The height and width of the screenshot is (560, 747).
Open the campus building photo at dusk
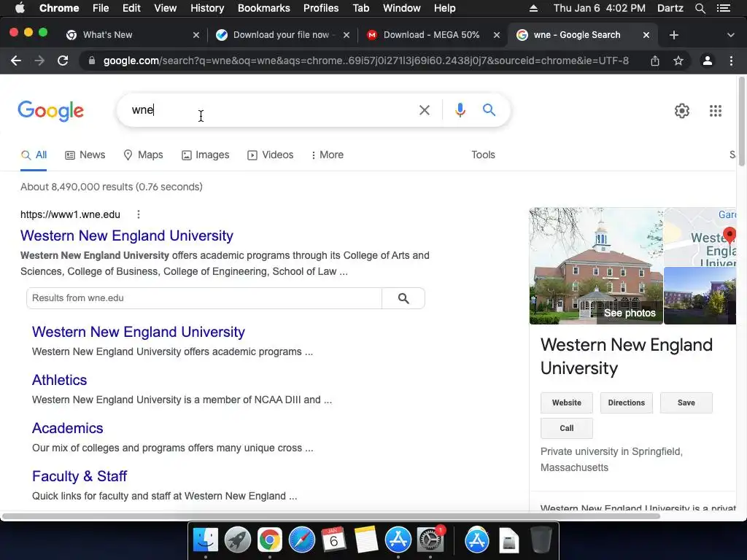click(700, 296)
